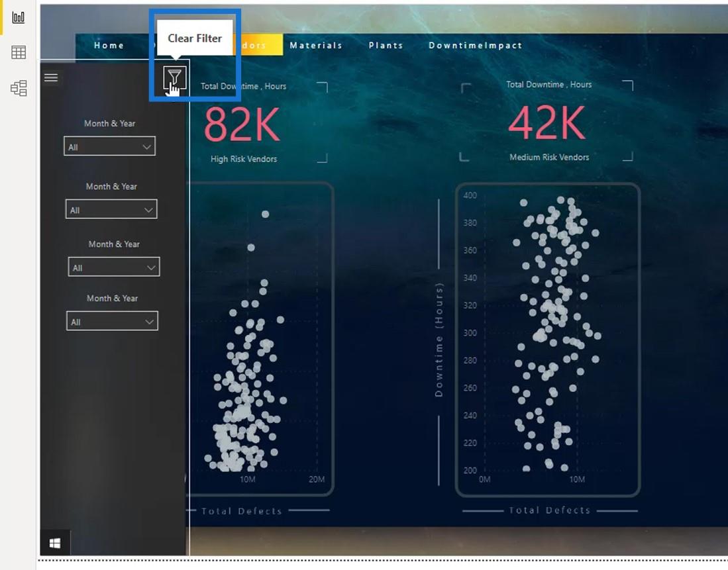Toggle the hamburger menu in slicer panel
Image resolution: width=728 pixels, height=570 pixels.
(x=51, y=77)
